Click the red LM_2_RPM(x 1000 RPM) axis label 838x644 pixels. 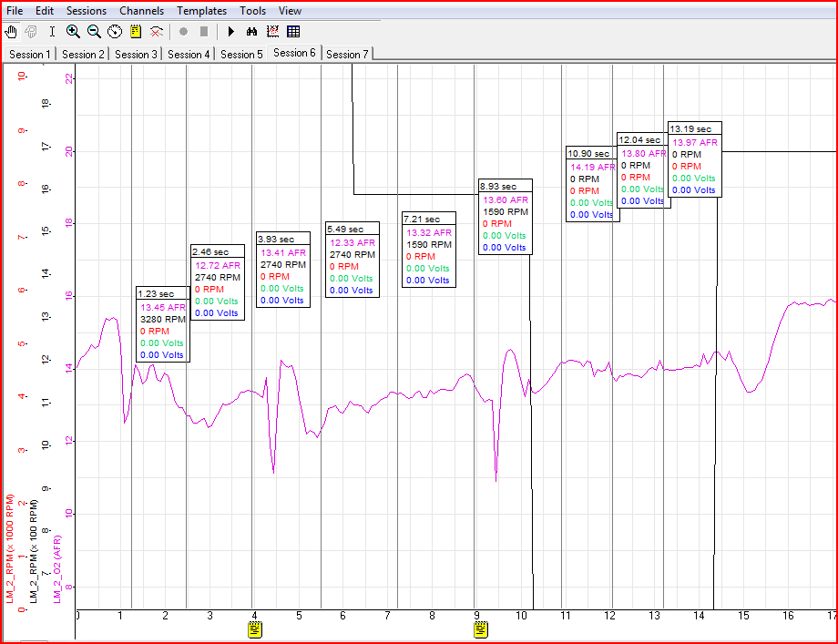[x=10, y=549]
